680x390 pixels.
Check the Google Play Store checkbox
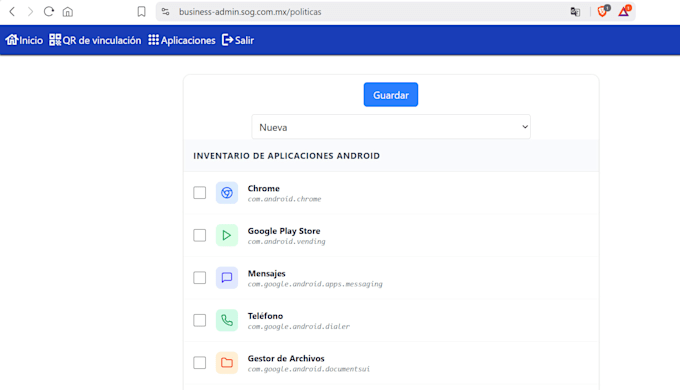(x=199, y=235)
